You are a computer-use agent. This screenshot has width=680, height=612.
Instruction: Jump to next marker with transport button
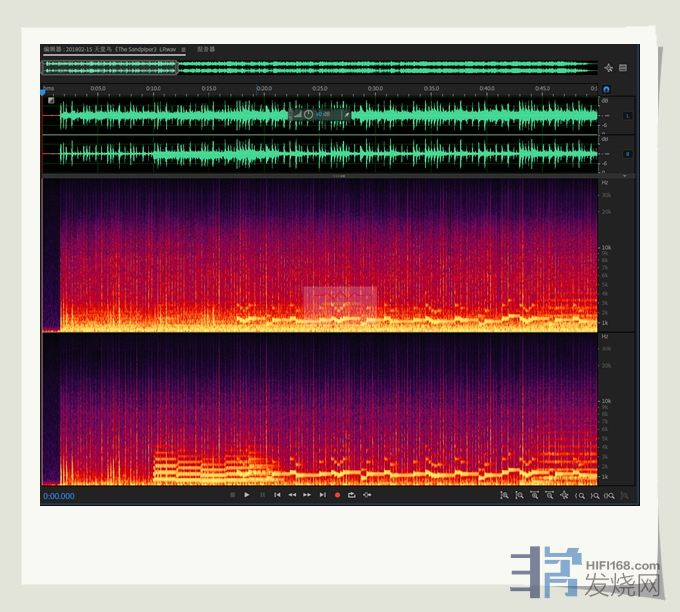pos(322,495)
